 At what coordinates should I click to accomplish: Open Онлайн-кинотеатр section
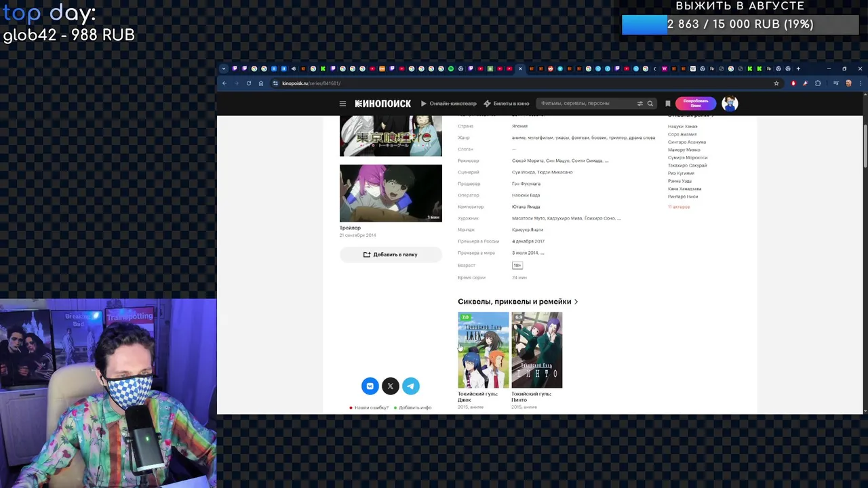pyautogui.click(x=448, y=104)
